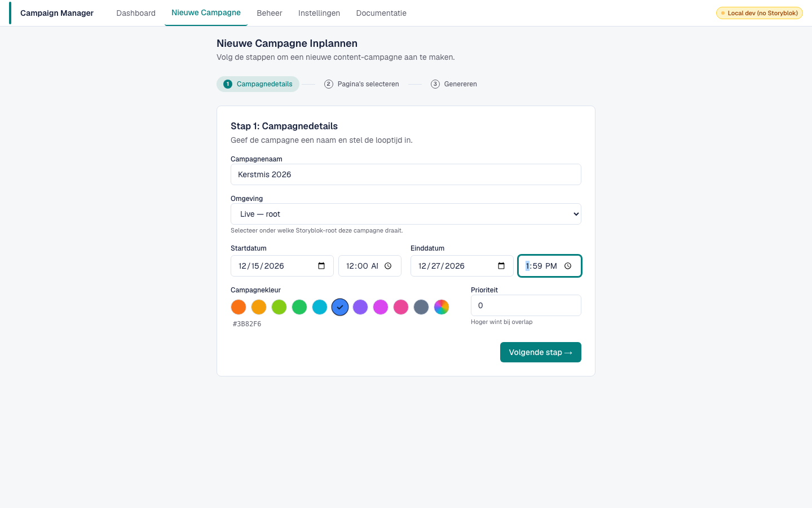Select the cyan campaign color swatch
The image size is (812, 508).
pos(320,307)
